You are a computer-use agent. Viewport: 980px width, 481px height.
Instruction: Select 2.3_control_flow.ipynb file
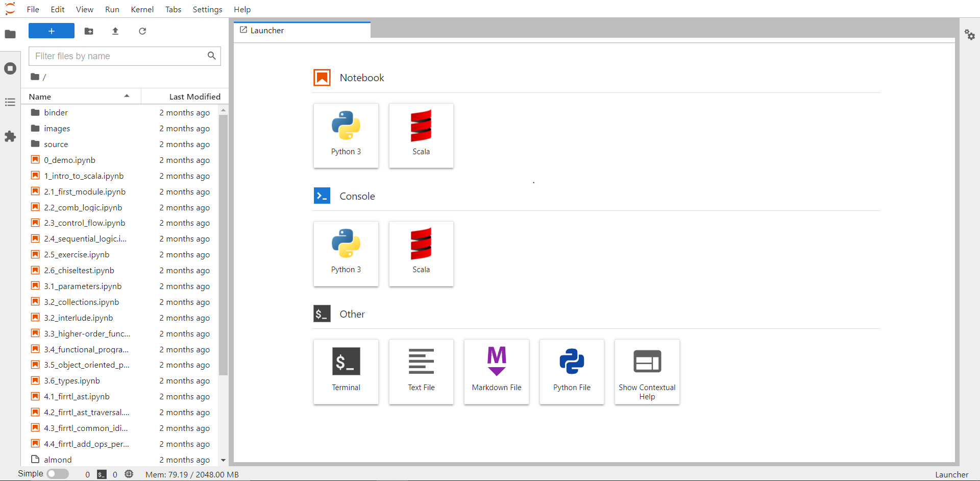pyautogui.click(x=120, y=223)
